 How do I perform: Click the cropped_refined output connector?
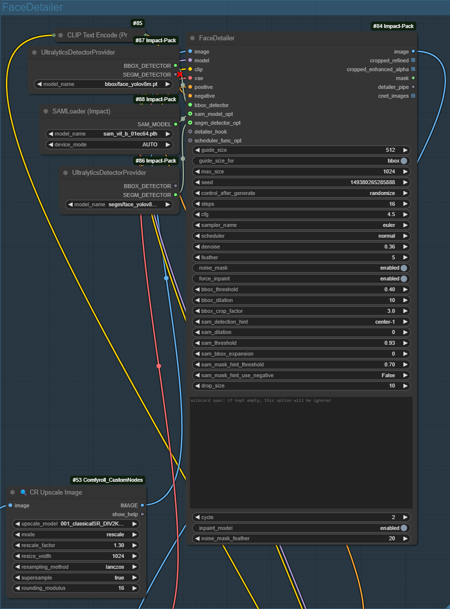413,60
